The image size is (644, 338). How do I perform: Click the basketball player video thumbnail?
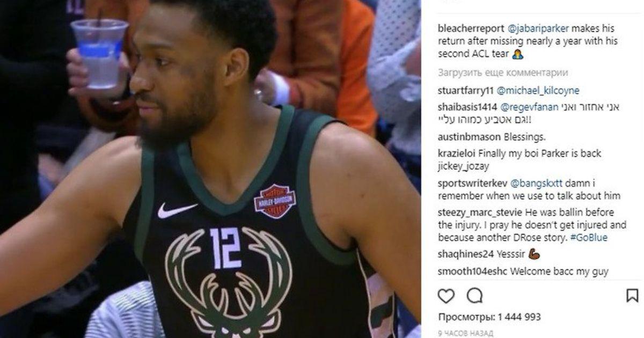(210, 169)
